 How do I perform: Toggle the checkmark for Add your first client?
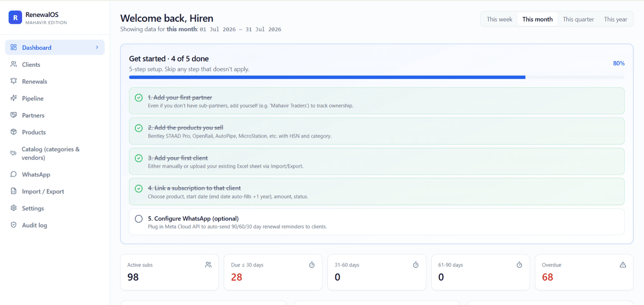pos(138,158)
